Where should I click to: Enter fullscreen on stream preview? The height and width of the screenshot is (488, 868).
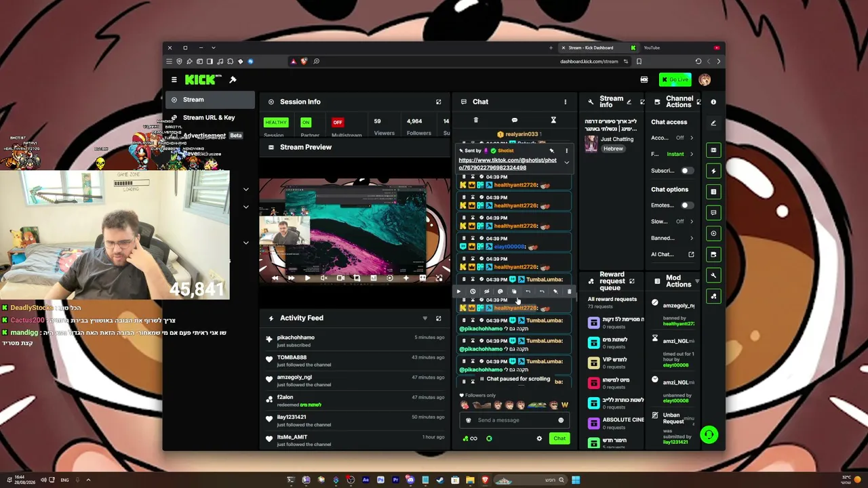439,278
